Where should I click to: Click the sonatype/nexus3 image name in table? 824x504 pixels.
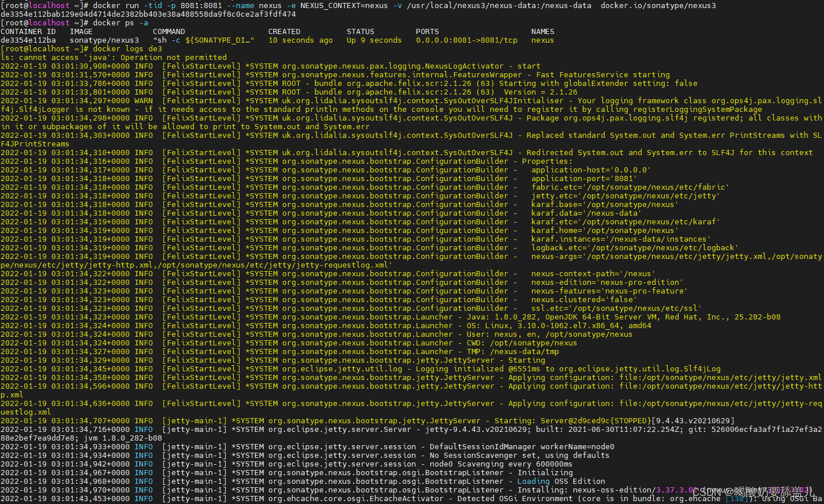click(104, 40)
